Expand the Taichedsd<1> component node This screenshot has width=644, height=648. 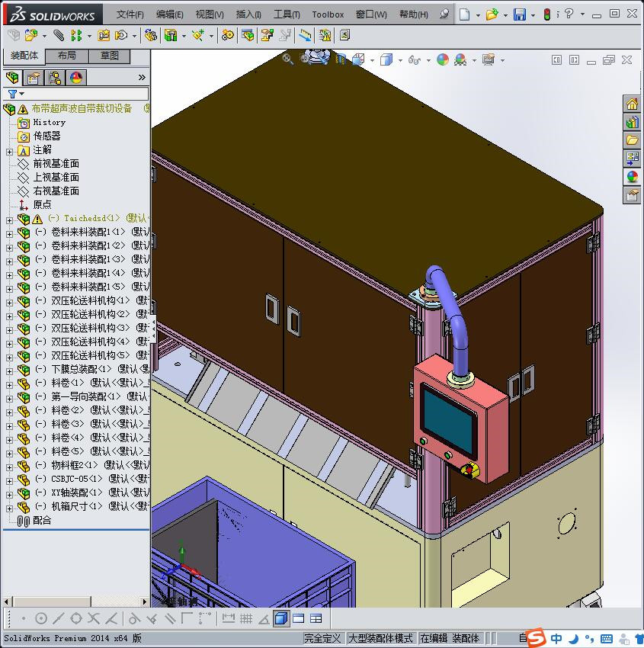point(9,220)
